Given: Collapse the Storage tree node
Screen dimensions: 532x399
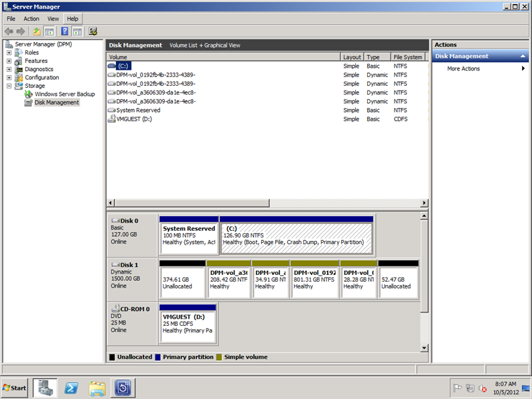Looking at the screenshot, I should 9,86.
